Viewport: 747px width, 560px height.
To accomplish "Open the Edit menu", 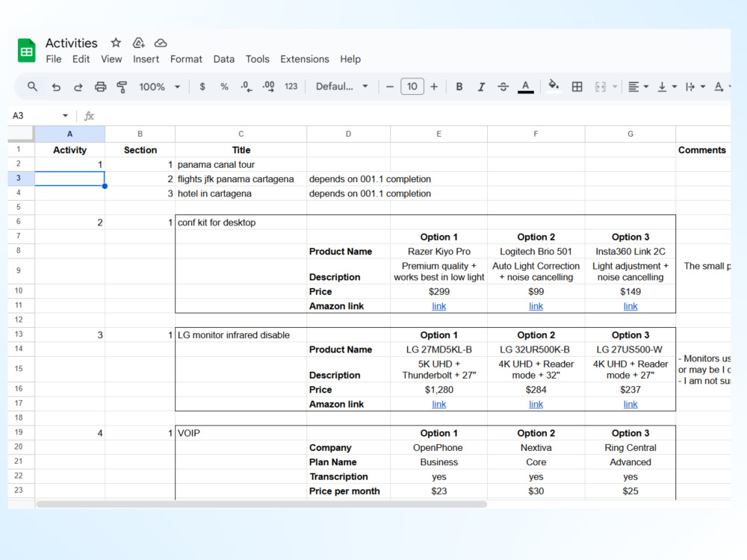I will (81, 59).
